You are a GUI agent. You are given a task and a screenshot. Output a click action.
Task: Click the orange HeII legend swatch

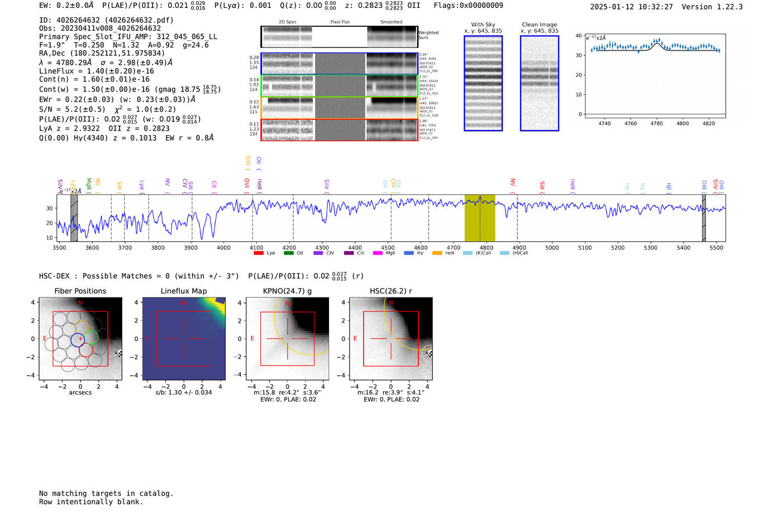click(437, 253)
